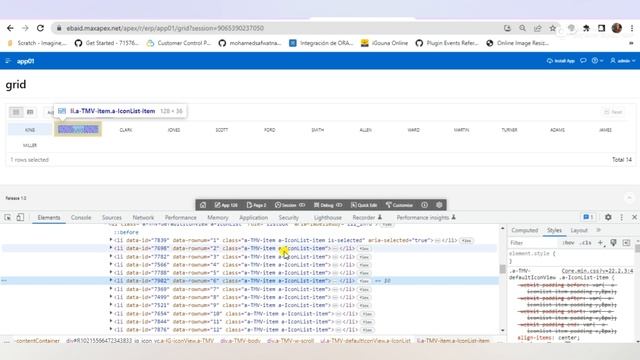The image size is (640, 360).
Task: Click the app01 application title
Action: [x=25, y=61]
